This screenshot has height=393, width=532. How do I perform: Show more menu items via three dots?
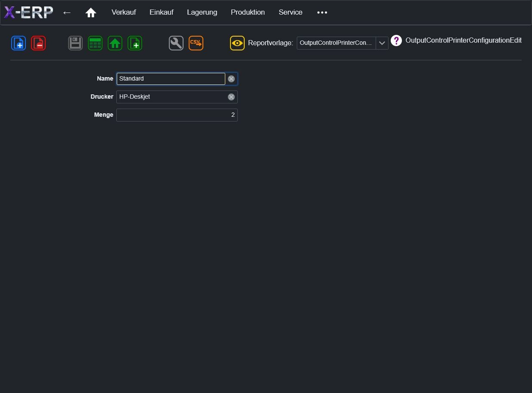pos(322,12)
